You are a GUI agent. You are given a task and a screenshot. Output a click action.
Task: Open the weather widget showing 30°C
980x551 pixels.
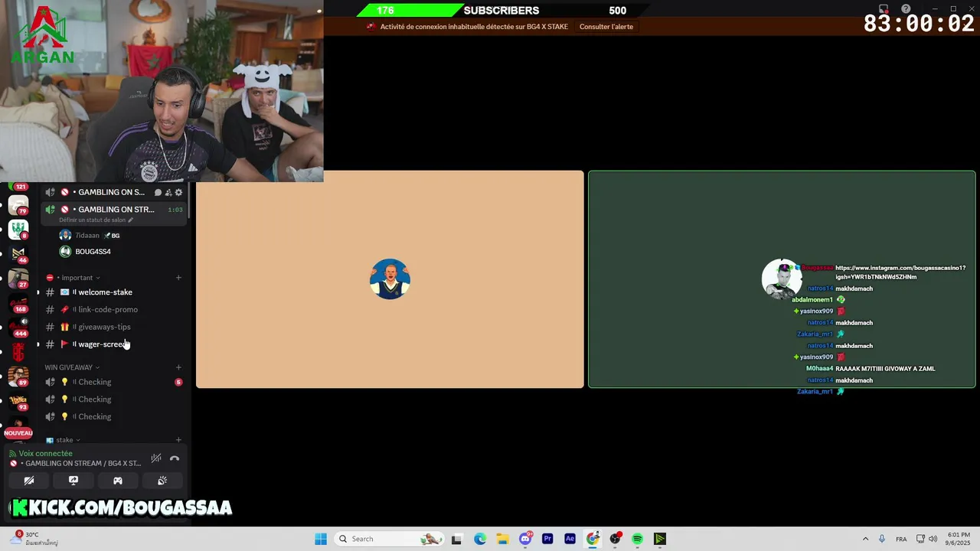point(34,539)
